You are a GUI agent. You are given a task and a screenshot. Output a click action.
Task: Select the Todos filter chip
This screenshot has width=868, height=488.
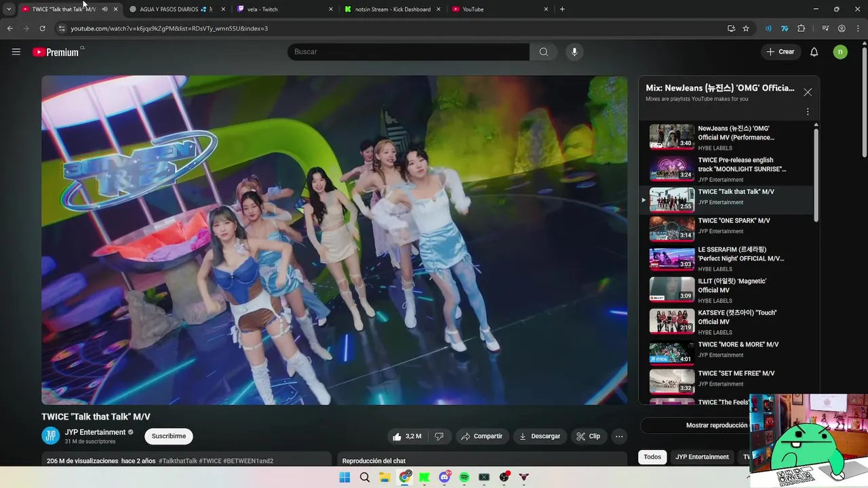click(x=652, y=457)
